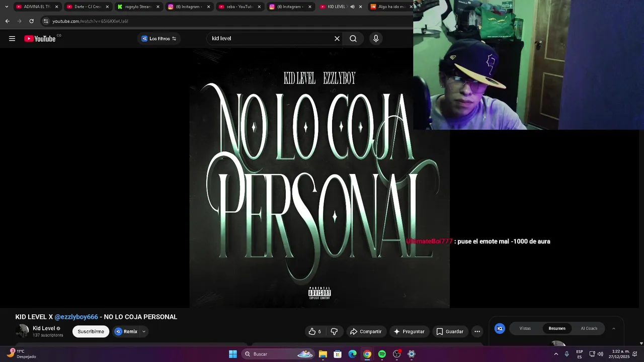The height and width of the screenshot is (362, 644).
Task: Open volume control in tray
Action: [600, 354]
